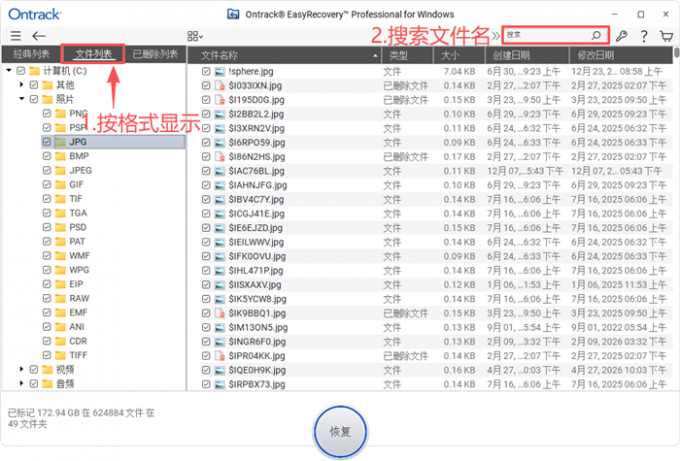Select the PSD folder icon

60,227
